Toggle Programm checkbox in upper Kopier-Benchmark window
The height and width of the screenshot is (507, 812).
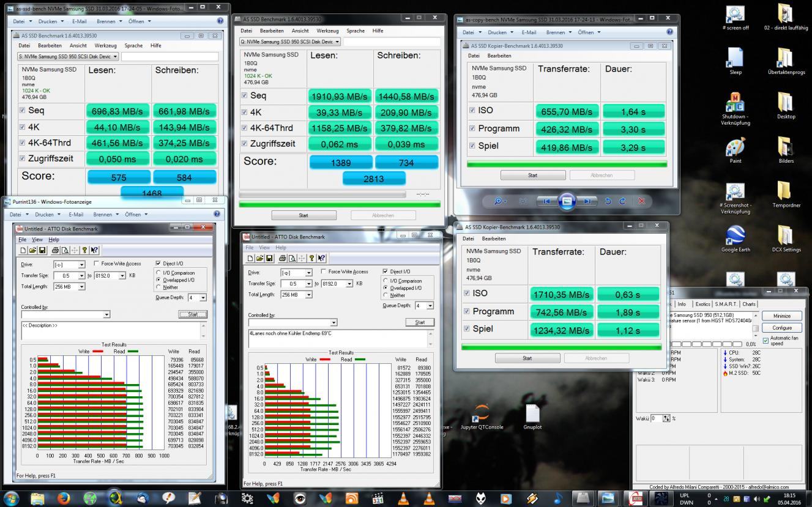(x=472, y=128)
